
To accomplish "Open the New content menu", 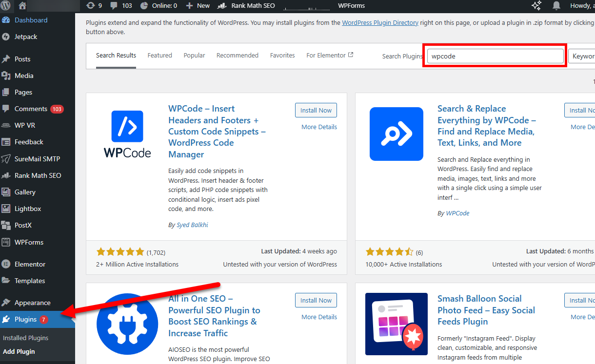I will pyautogui.click(x=198, y=6).
